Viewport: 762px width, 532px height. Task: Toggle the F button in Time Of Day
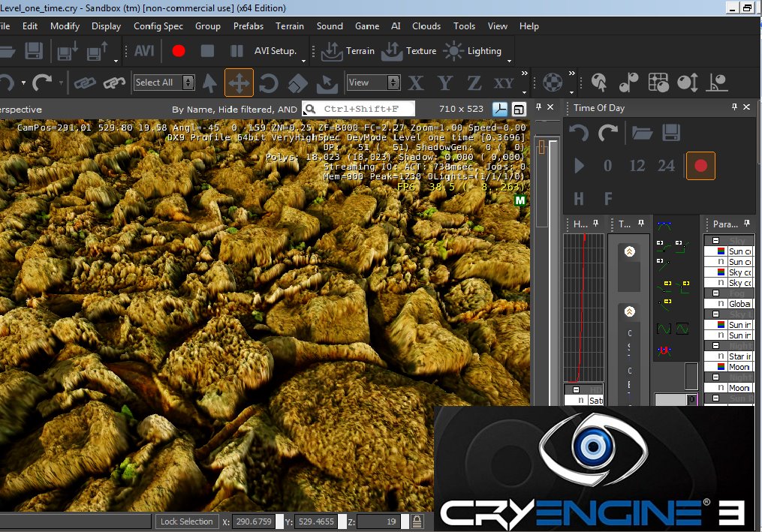coord(608,199)
